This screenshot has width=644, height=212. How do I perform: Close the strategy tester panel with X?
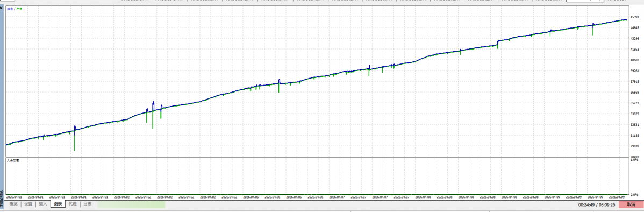[2, 8]
